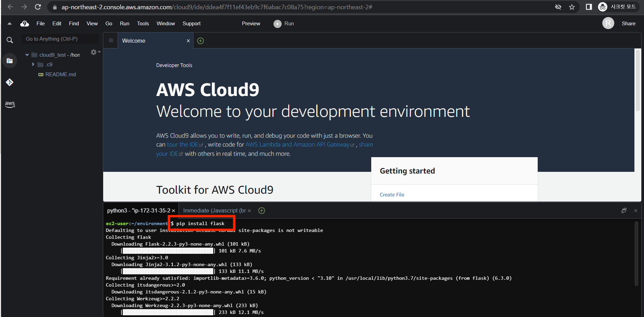Open the Window menu
This screenshot has height=317, width=644.
[x=166, y=24]
